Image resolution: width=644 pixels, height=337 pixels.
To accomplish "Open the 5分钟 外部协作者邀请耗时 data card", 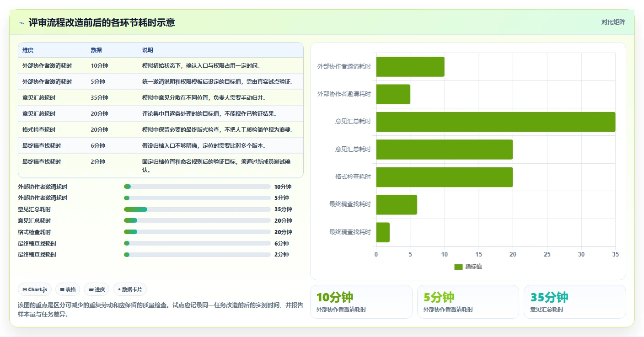I will 468,302.
